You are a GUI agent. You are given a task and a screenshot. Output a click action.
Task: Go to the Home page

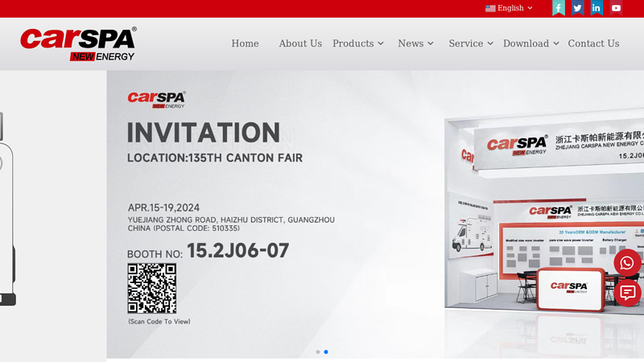pos(245,43)
